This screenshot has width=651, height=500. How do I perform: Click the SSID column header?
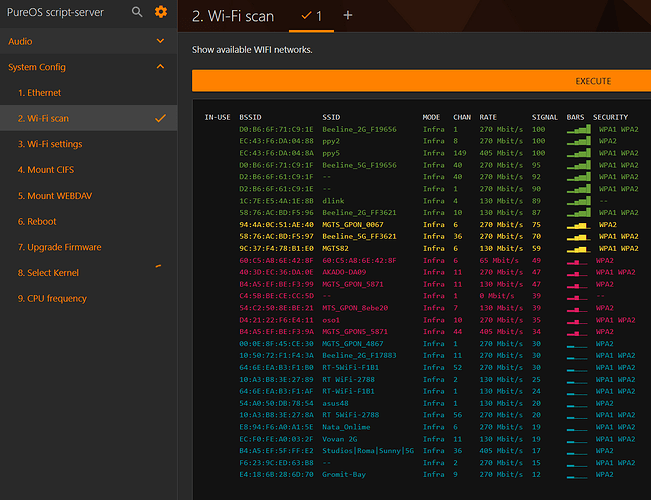pos(331,118)
